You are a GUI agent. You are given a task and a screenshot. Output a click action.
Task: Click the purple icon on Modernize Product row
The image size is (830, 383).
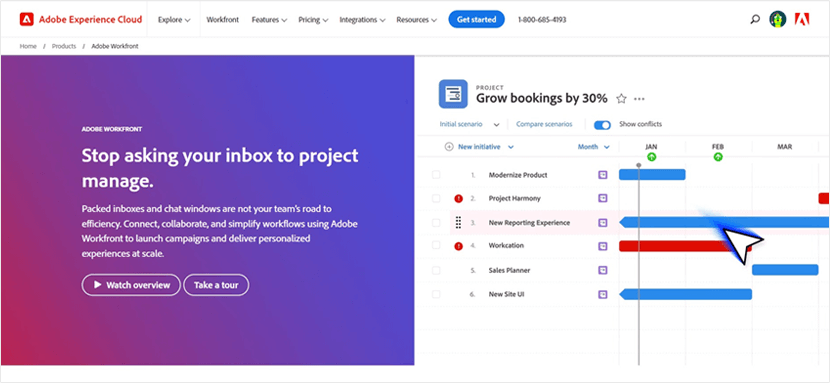(602, 175)
